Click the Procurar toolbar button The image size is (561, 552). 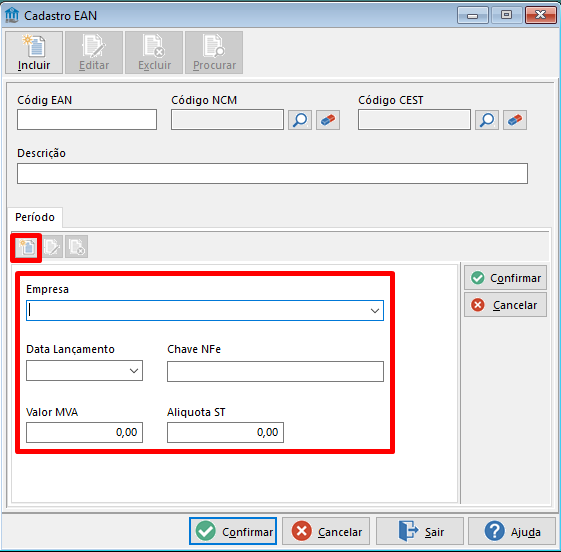pos(214,53)
